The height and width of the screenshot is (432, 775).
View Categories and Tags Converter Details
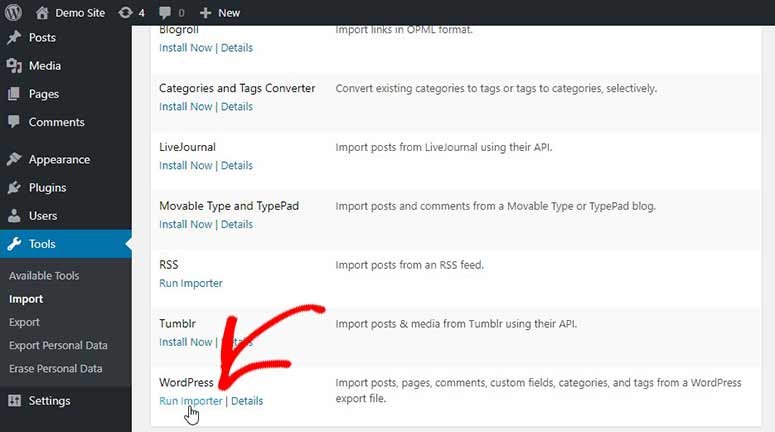[237, 107]
